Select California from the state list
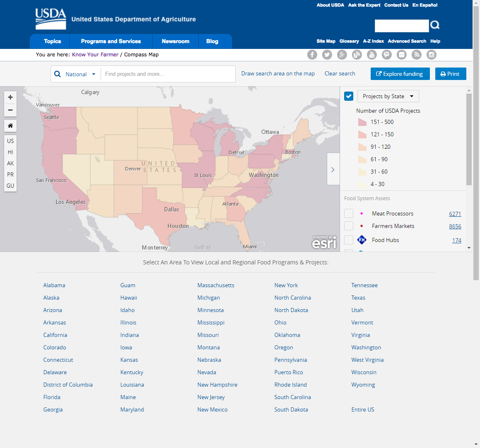This screenshot has height=448, width=480. [55, 335]
